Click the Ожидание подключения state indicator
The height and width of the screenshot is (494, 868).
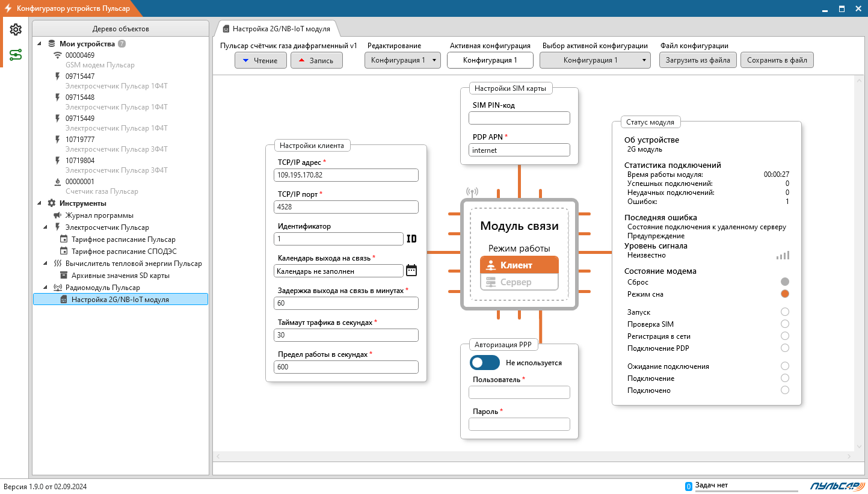click(x=784, y=366)
